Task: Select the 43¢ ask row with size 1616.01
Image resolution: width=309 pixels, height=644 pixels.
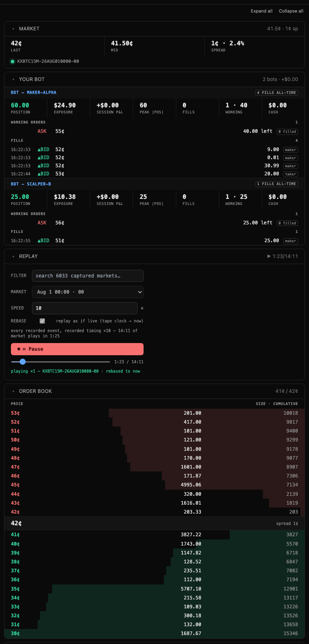Action: coord(154,503)
